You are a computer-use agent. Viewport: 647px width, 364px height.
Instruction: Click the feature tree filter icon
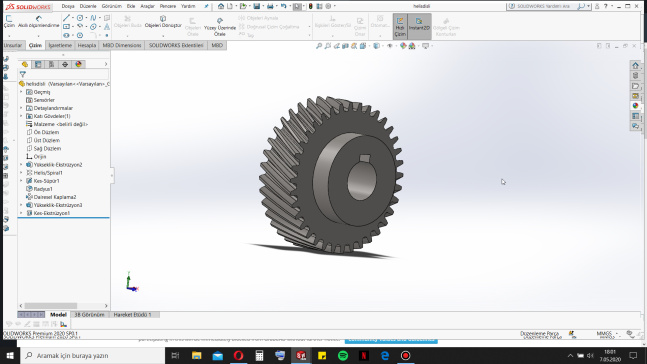click(x=23, y=75)
